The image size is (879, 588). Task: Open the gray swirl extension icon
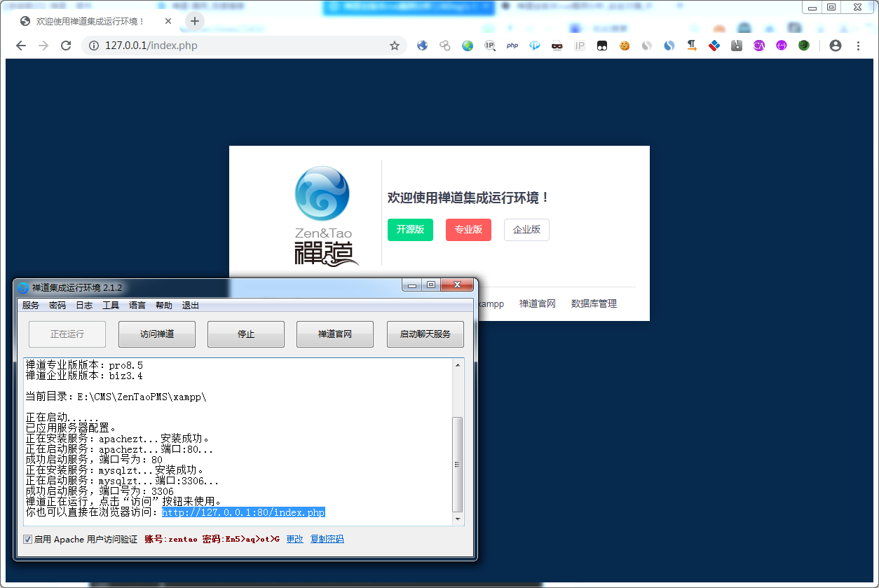point(646,46)
